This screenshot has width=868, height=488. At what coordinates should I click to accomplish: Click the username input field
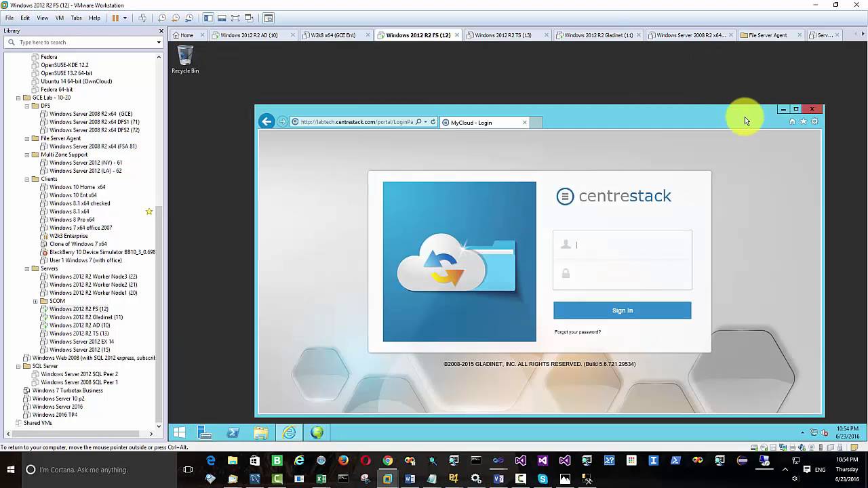click(623, 245)
